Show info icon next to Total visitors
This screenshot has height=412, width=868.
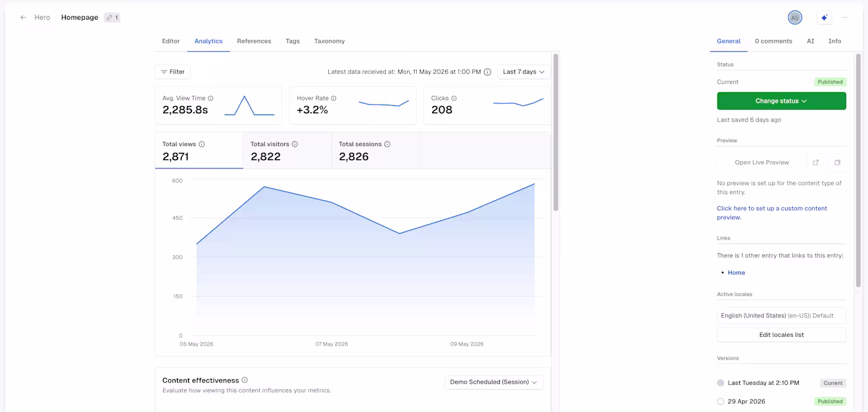tap(295, 144)
